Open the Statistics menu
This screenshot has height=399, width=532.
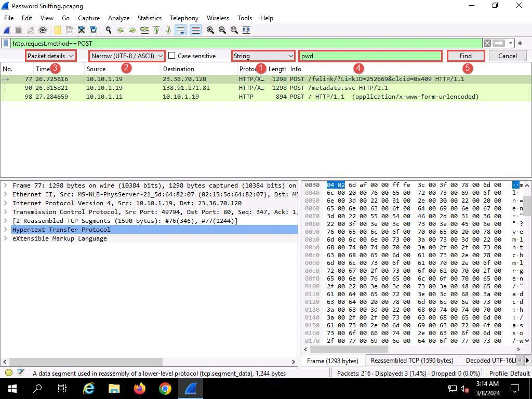(149, 18)
